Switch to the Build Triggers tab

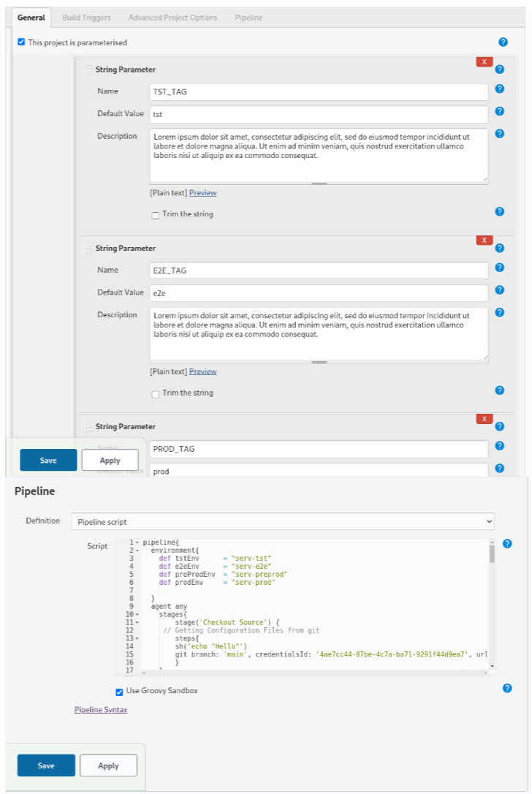click(x=86, y=18)
